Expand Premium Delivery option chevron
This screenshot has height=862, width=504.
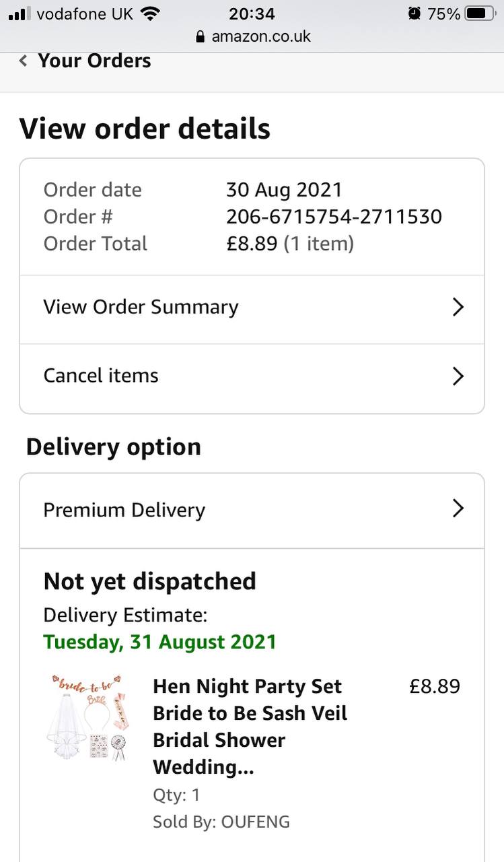(x=458, y=508)
